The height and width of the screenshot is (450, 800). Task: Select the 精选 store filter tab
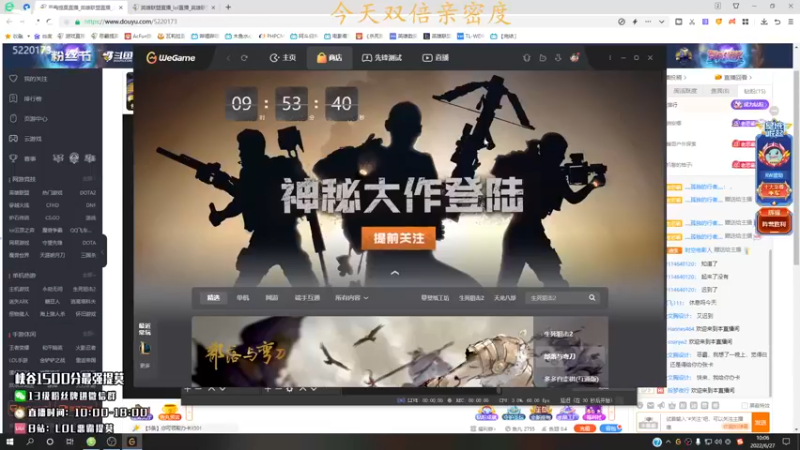[213, 297]
